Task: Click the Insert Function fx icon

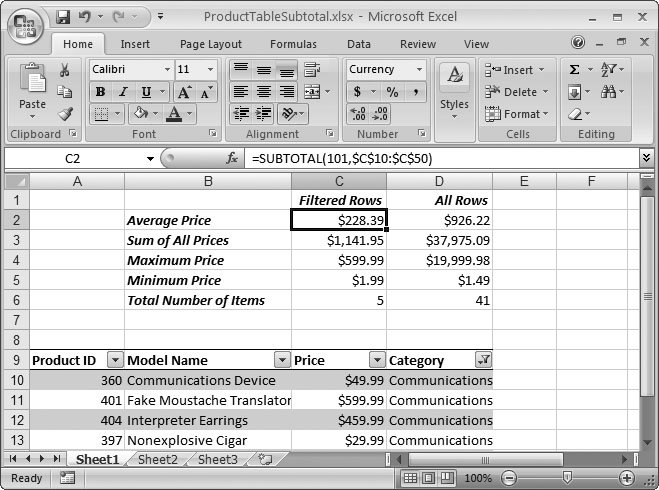Action: click(x=232, y=158)
